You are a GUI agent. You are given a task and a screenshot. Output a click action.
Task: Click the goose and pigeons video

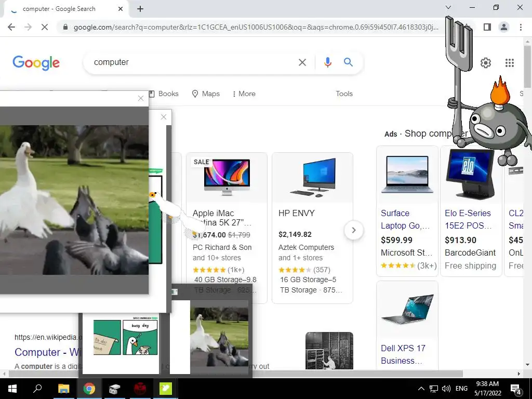tap(74, 200)
